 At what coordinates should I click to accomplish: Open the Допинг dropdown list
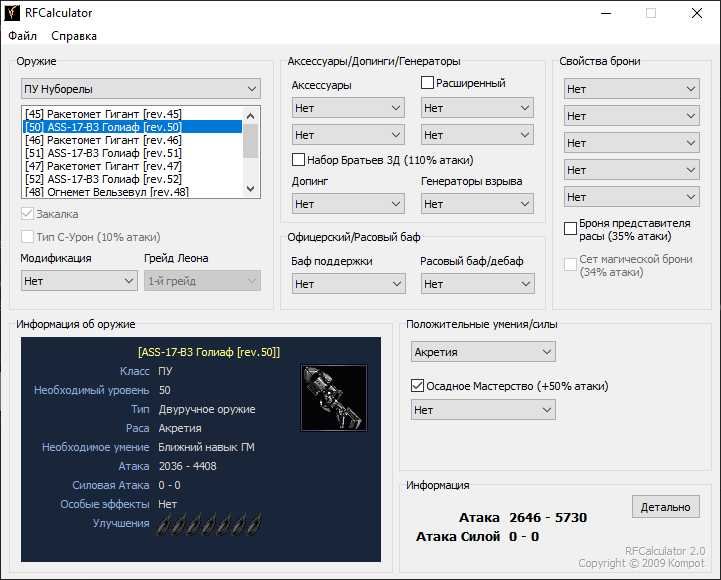pos(348,204)
